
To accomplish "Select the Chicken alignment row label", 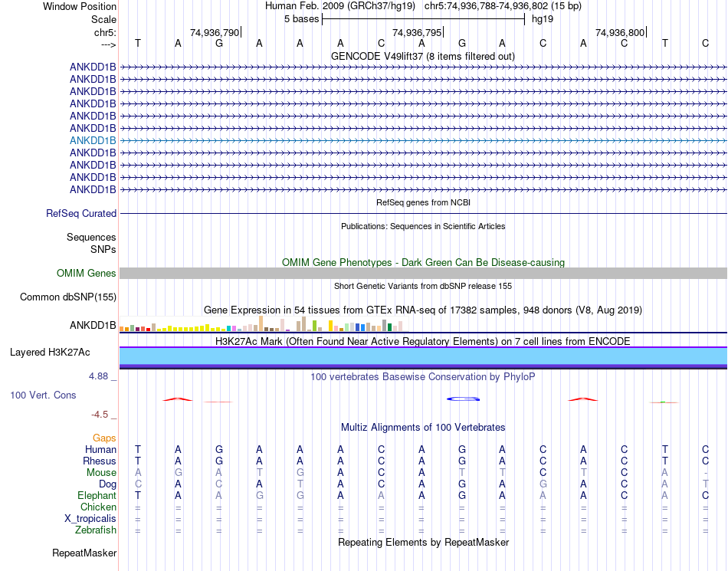I will coord(98,507).
